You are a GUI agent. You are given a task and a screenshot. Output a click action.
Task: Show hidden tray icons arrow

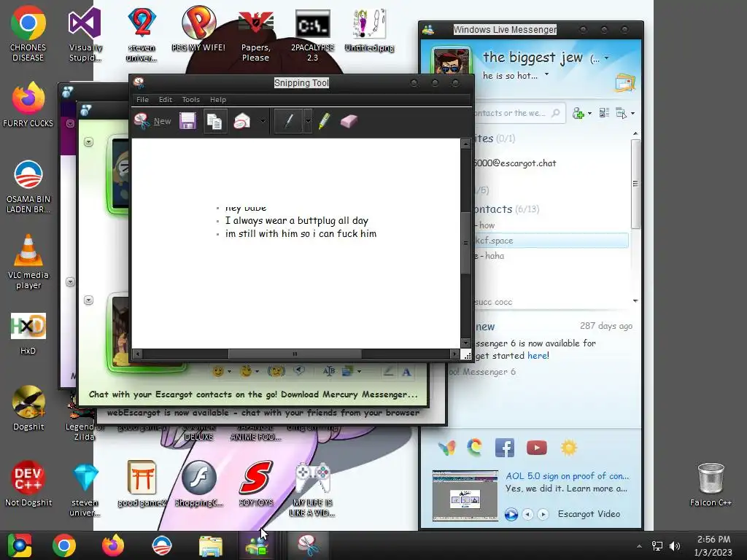(x=639, y=546)
